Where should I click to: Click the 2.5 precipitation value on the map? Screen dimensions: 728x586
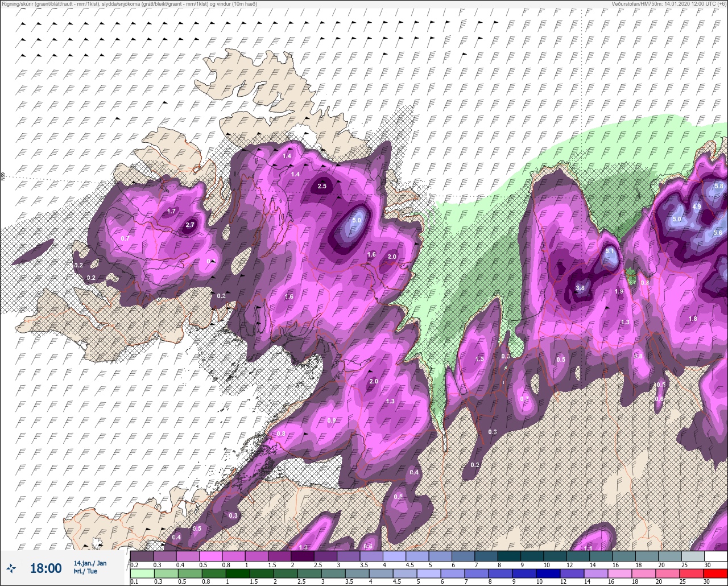click(x=322, y=186)
